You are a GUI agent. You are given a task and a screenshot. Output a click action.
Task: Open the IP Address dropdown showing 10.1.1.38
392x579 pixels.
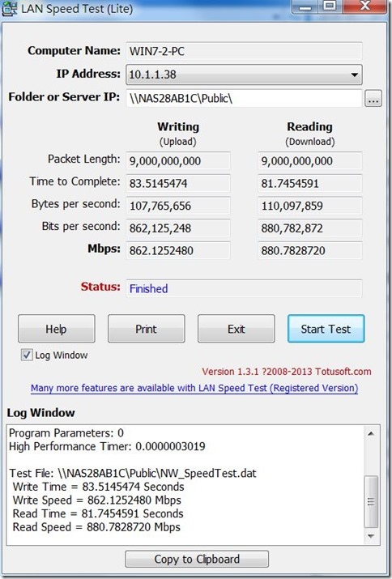click(x=244, y=75)
